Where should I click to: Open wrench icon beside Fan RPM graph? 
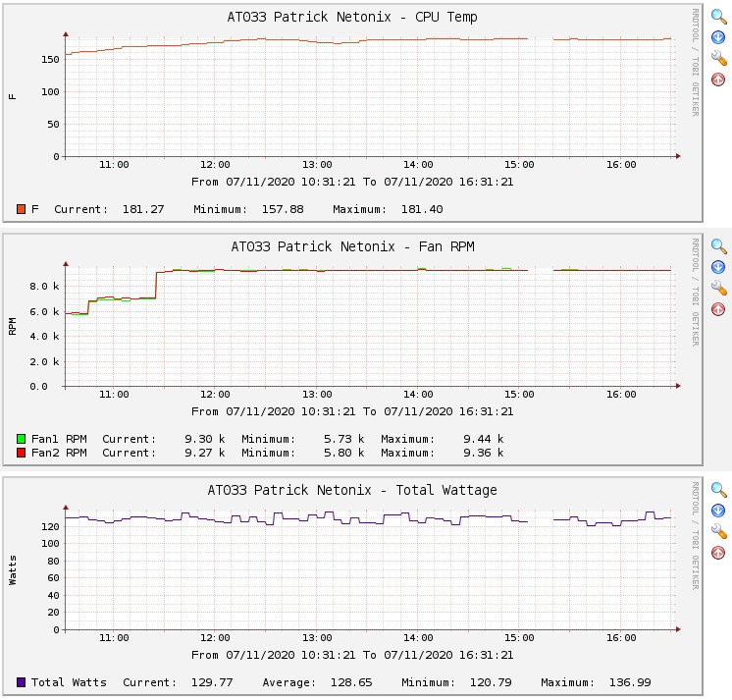pos(718,288)
